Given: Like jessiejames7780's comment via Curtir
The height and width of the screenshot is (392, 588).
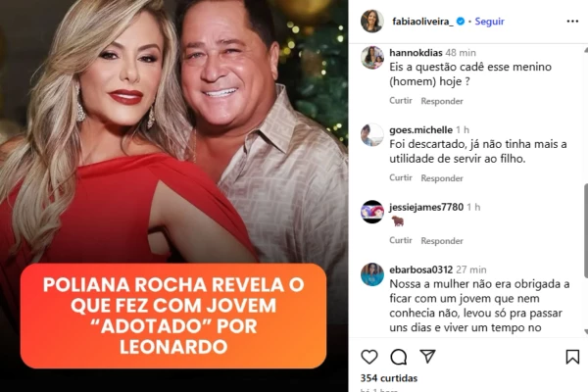Looking at the screenshot, I should coord(401,240).
